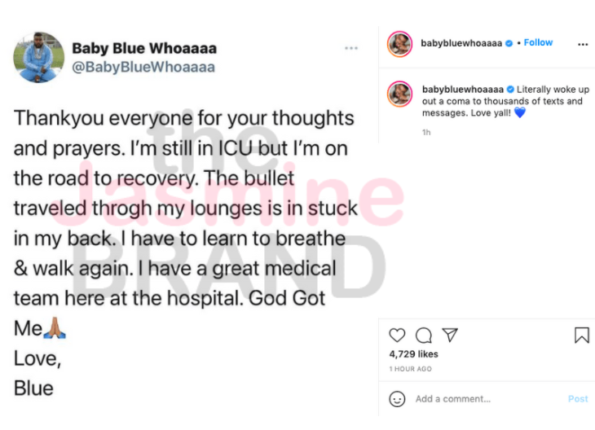Click babybluewhoaaaa username in post header
The width and height of the screenshot is (595, 430).
pyautogui.click(x=461, y=43)
